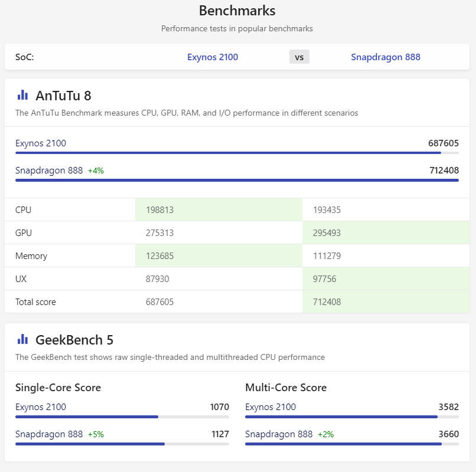Click the GeekBench test description text

[170, 357]
